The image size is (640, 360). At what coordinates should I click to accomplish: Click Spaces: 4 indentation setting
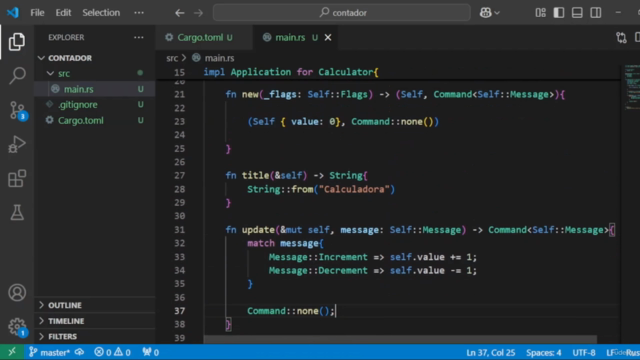(x=543, y=352)
